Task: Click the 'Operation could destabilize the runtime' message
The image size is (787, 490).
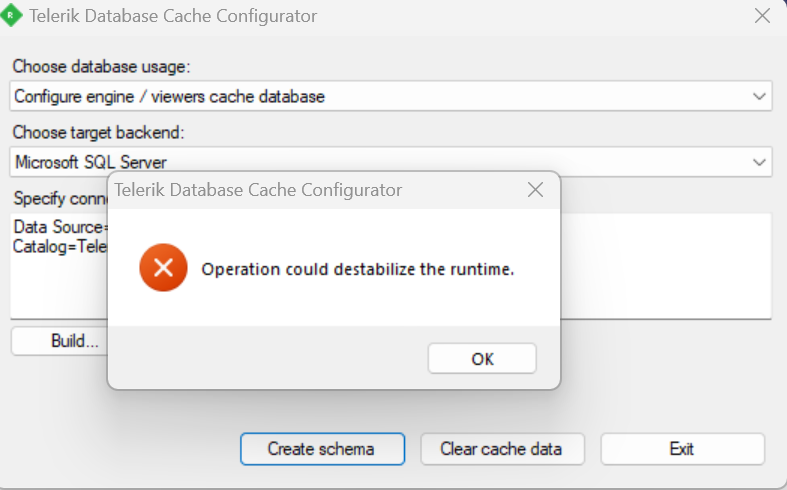Action: tap(357, 269)
